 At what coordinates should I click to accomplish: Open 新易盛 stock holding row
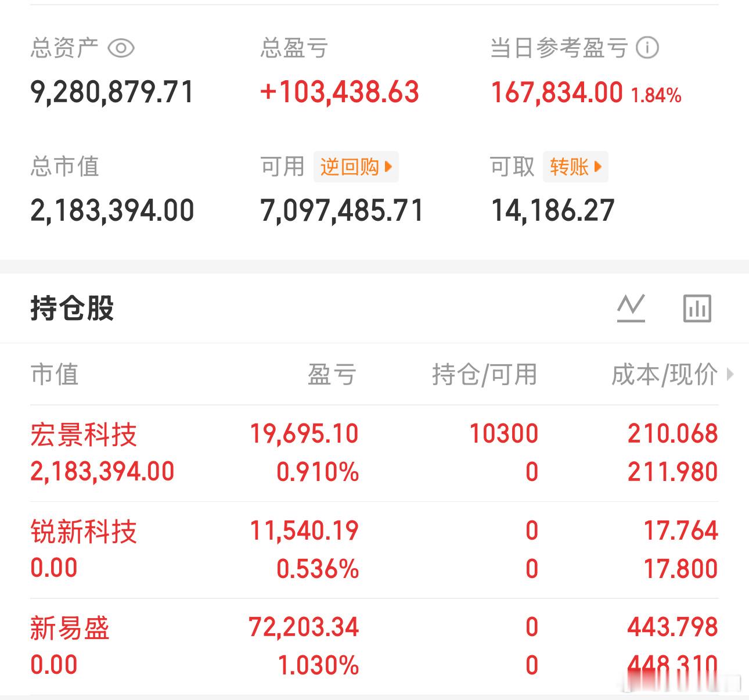tap(375, 647)
